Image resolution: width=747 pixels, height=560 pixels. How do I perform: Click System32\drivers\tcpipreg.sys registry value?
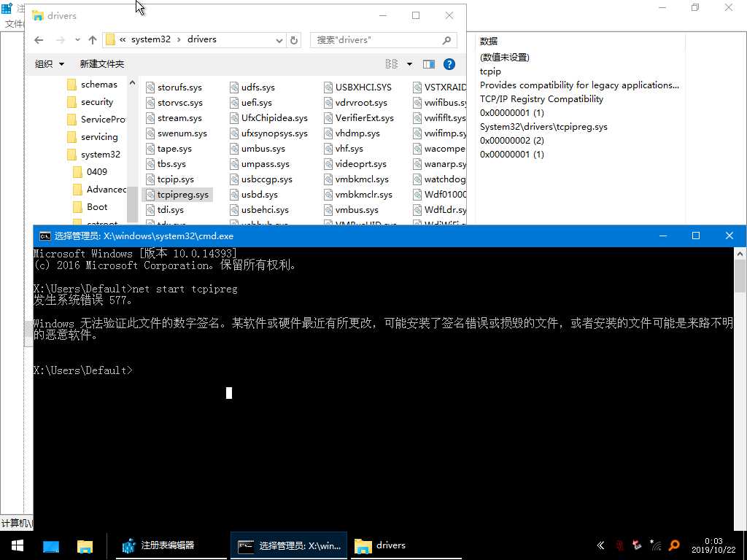pos(543,127)
